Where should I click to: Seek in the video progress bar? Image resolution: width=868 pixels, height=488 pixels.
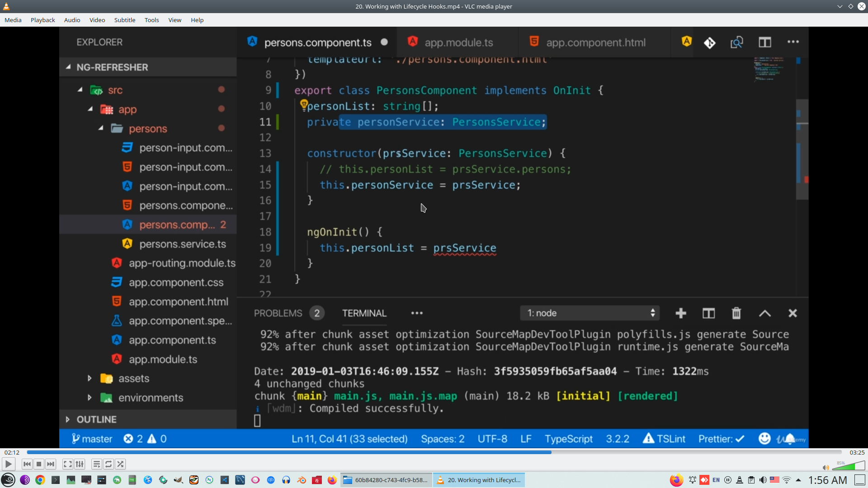434,452
